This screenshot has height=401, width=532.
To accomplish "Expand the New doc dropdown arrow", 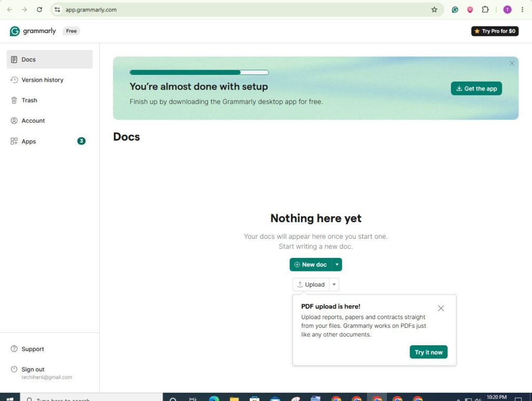I will pos(337,265).
